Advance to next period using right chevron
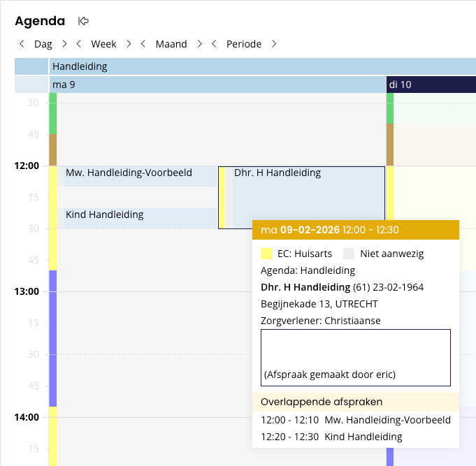 (x=274, y=44)
